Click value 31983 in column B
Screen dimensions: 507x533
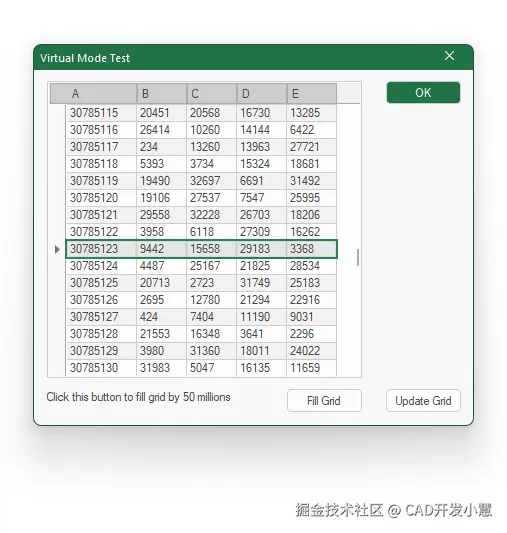[x=161, y=368]
